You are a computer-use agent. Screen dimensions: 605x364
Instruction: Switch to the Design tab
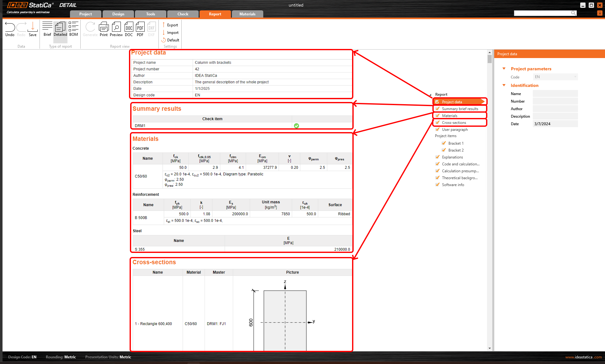[x=118, y=14]
